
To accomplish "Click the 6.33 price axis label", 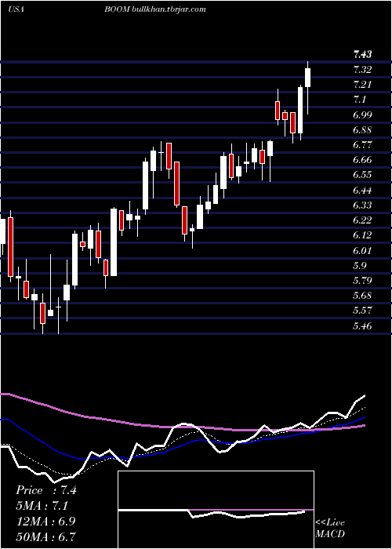I will tap(362, 205).
